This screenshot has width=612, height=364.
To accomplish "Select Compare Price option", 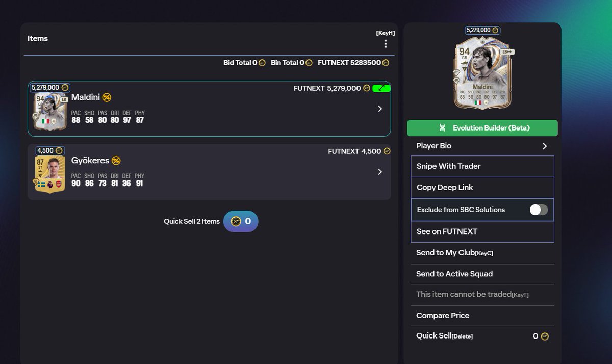I will click(482, 316).
